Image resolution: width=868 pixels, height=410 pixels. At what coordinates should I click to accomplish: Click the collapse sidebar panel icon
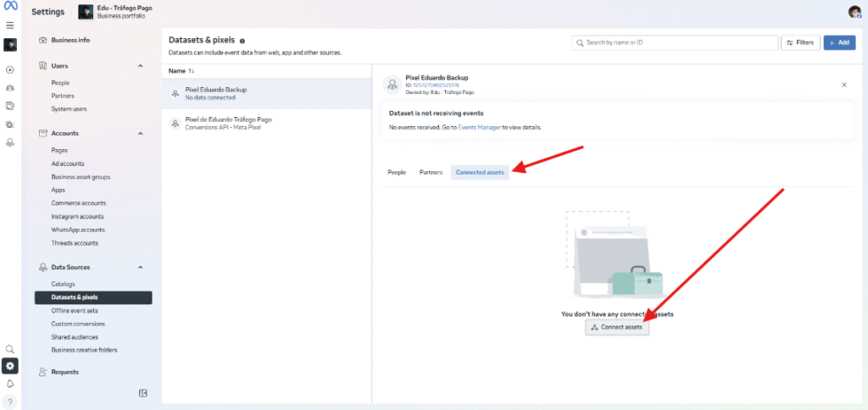(x=143, y=393)
